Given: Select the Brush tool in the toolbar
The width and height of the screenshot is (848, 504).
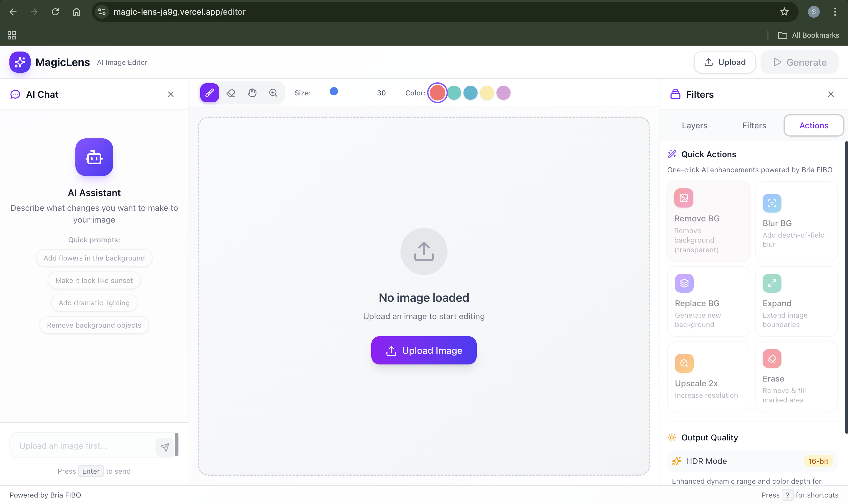Looking at the screenshot, I should tap(210, 93).
